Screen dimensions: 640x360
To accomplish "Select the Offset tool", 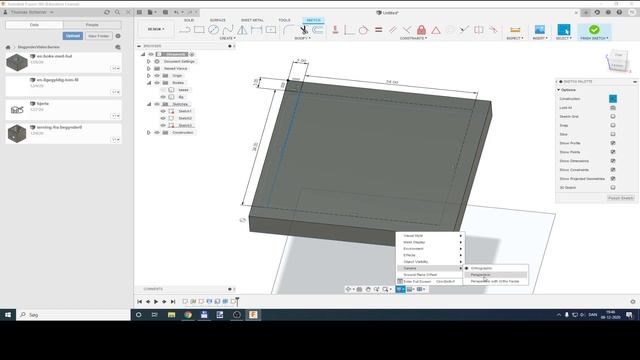I will click(318, 30).
